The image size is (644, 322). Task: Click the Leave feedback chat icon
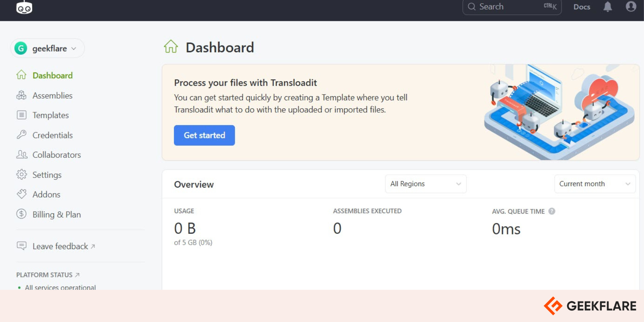pos(21,246)
